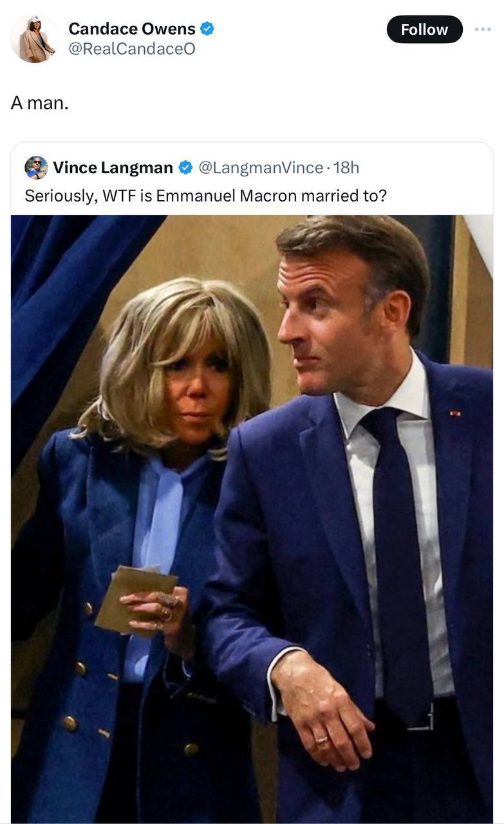Image resolution: width=504 pixels, height=824 pixels.
Task: Click verified badge beside Candace Owens
Action: (x=207, y=29)
